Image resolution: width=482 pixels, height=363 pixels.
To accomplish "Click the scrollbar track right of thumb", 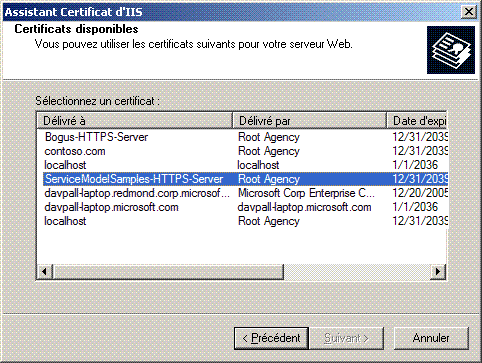I will coord(357,272).
